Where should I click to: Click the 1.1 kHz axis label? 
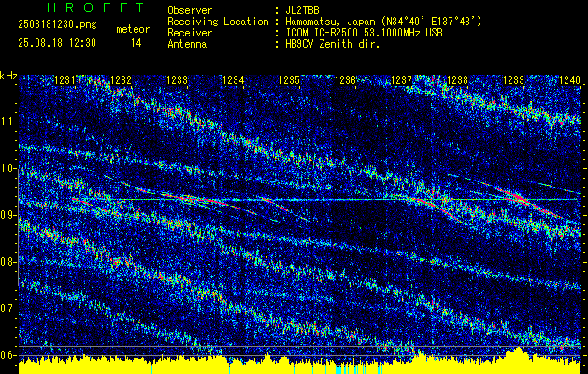click(x=8, y=122)
